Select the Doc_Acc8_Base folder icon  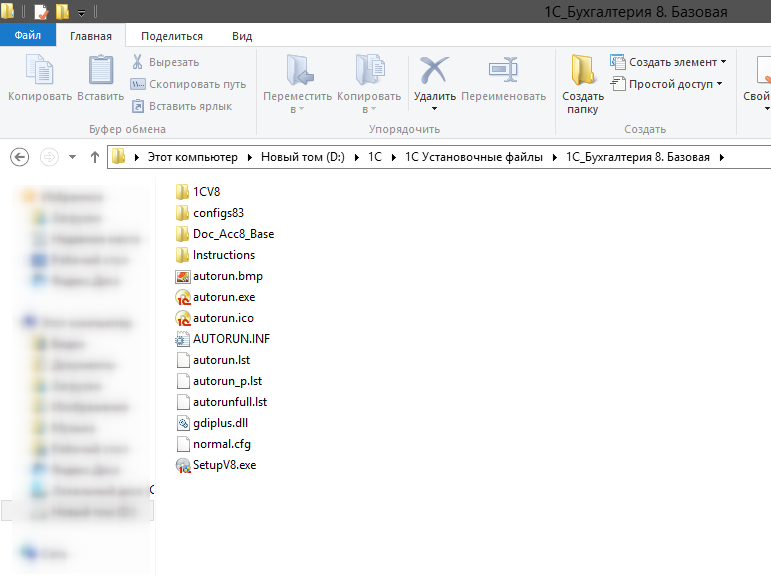182,234
